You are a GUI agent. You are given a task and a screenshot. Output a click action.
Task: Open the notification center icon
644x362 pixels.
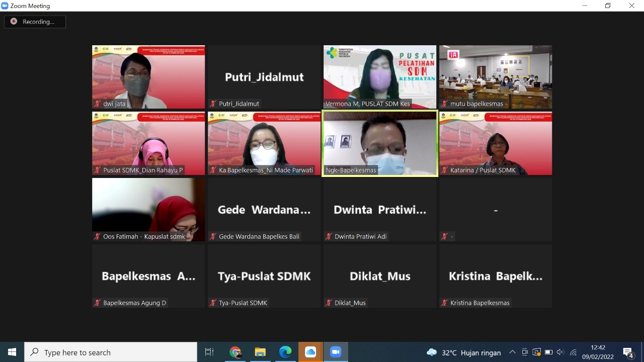pos(628,352)
